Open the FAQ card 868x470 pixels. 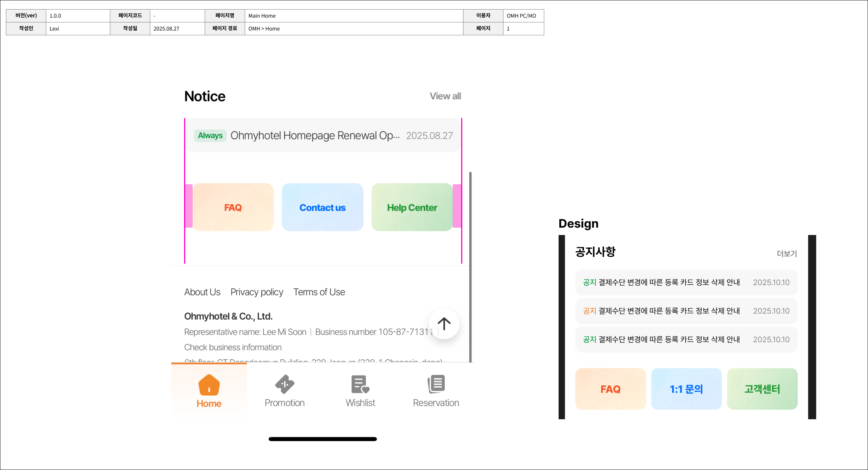tap(233, 207)
